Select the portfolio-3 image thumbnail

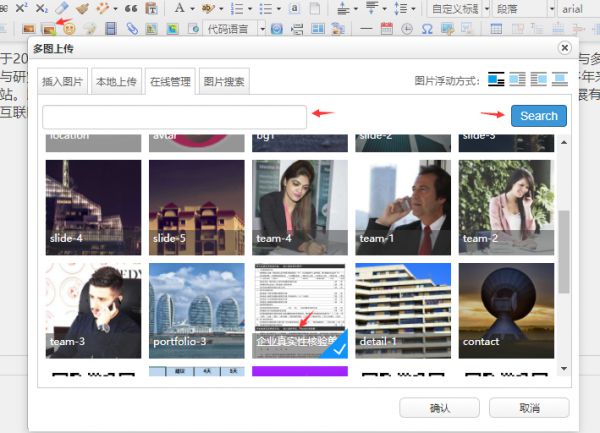[196, 310]
